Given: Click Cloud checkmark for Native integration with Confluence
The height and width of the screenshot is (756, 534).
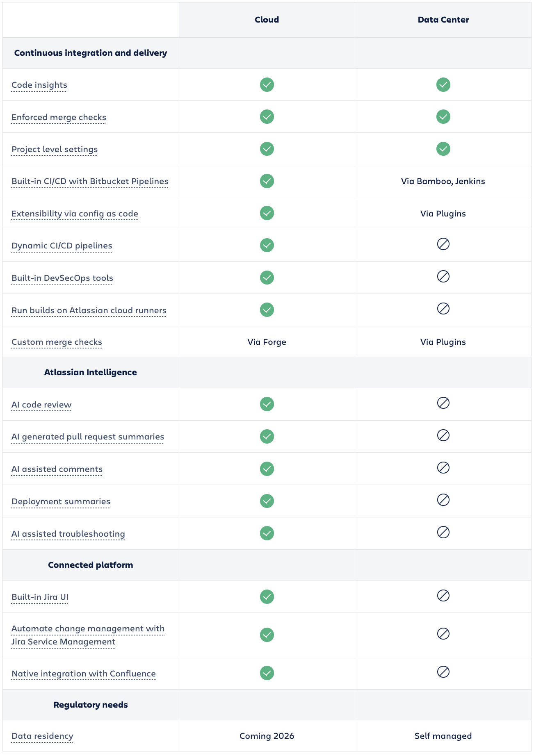Looking at the screenshot, I should coord(267,673).
